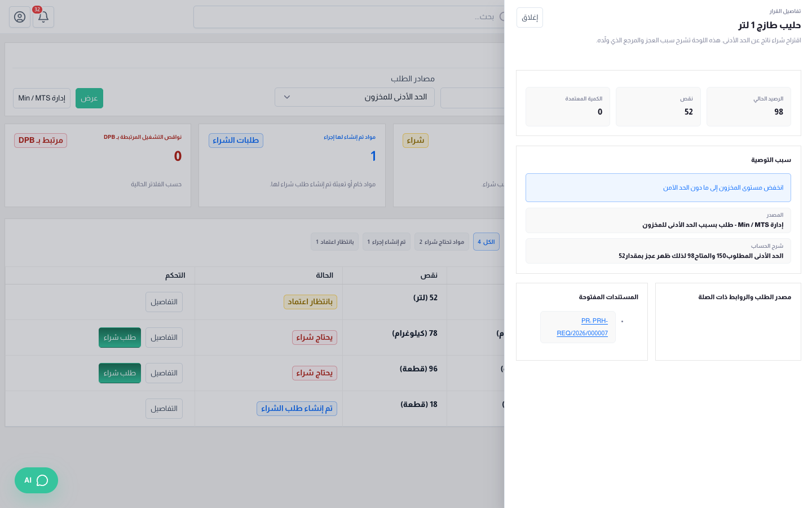Click the مصدر الطلب والروابط ذات الصلة heading
812x508 pixels.
coord(744,297)
